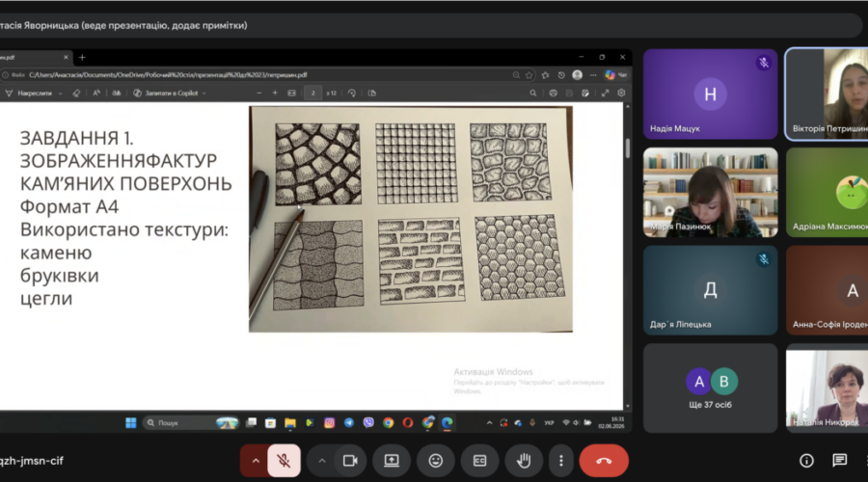The width and height of the screenshot is (868, 482).
Task: Toggle the PDF page view icon
Action: pos(372,93)
